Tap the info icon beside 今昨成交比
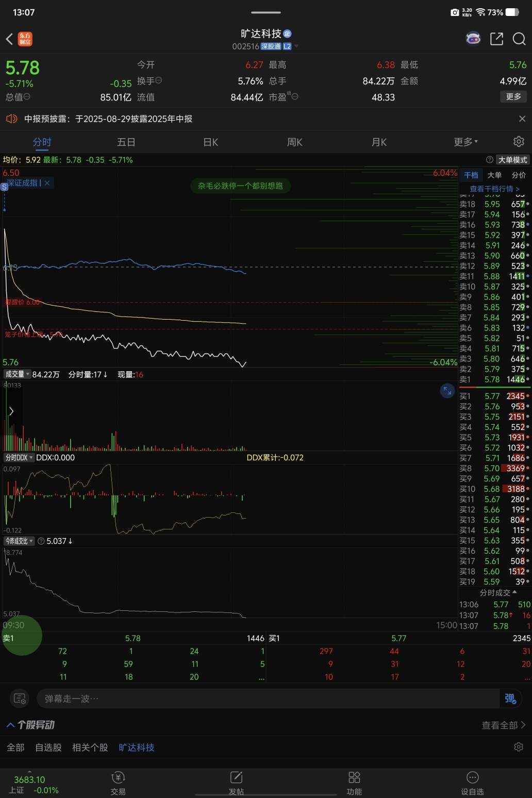 (x=41, y=541)
